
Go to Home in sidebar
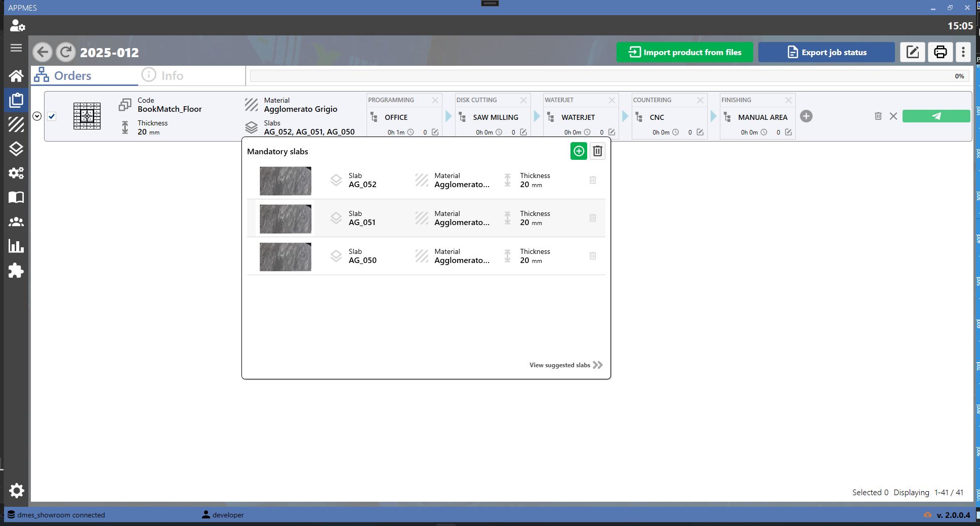point(16,76)
